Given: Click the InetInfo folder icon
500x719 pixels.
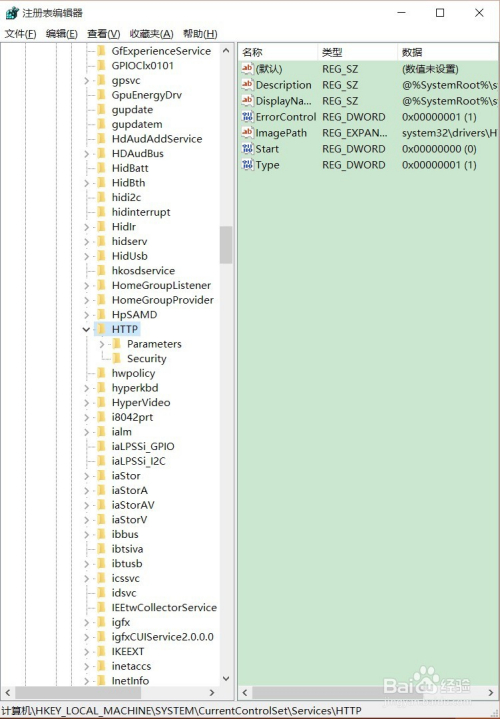Looking at the screenshot, I should [102, 680].
